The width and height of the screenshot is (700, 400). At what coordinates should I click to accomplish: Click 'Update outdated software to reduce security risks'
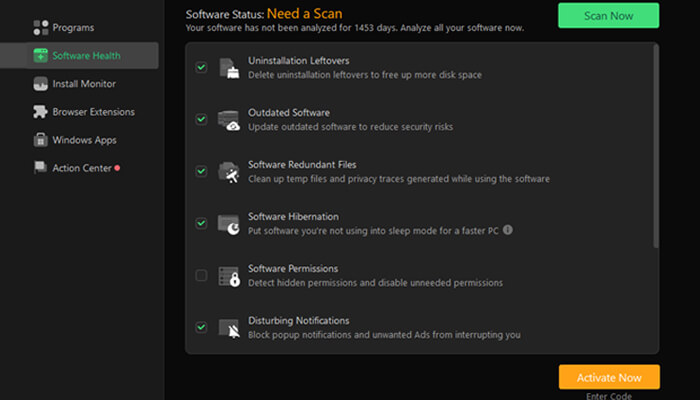[350, 127]
